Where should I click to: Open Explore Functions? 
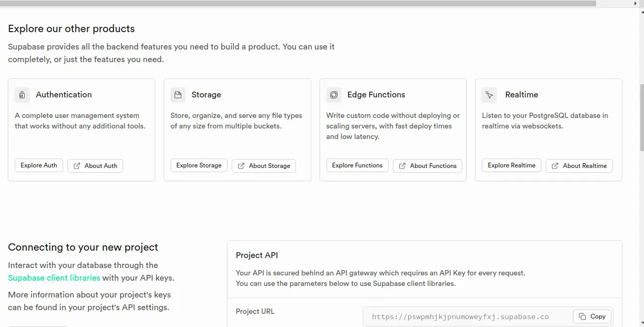(x=358, y=165)
